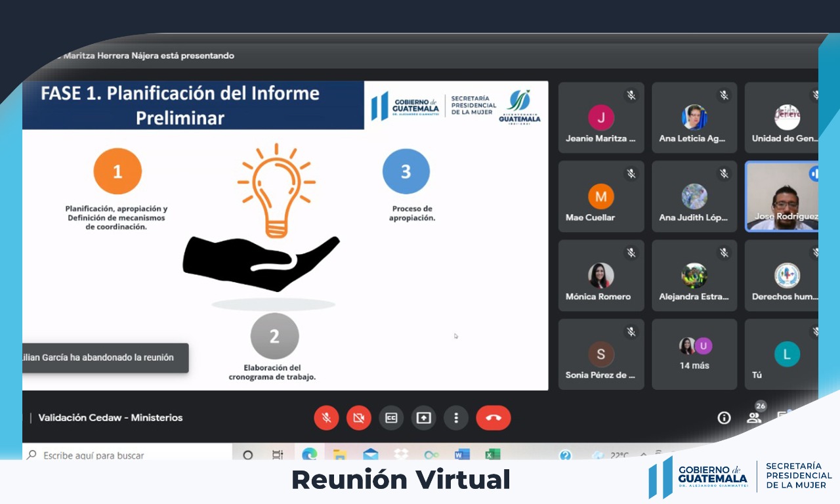Viewport: 840px width, 504px height.
Task: Open Word from the taskbar
Action: [x=462, y=454]
